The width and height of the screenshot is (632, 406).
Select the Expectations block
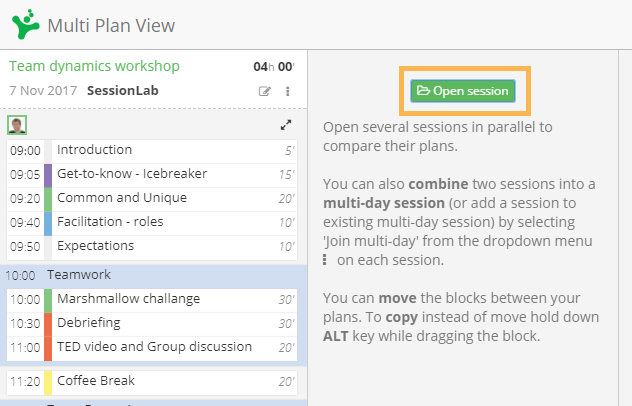point(152,247)
